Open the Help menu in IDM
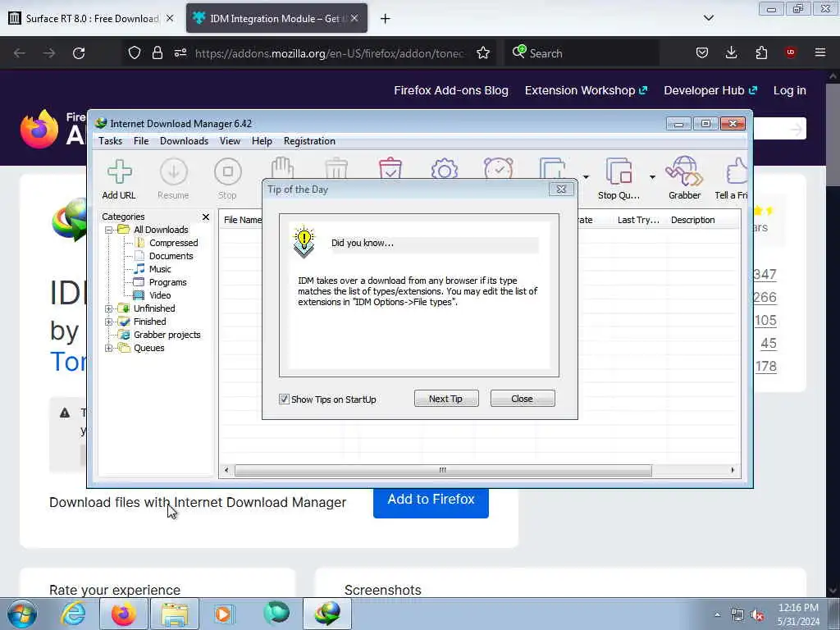 (262, 141)
